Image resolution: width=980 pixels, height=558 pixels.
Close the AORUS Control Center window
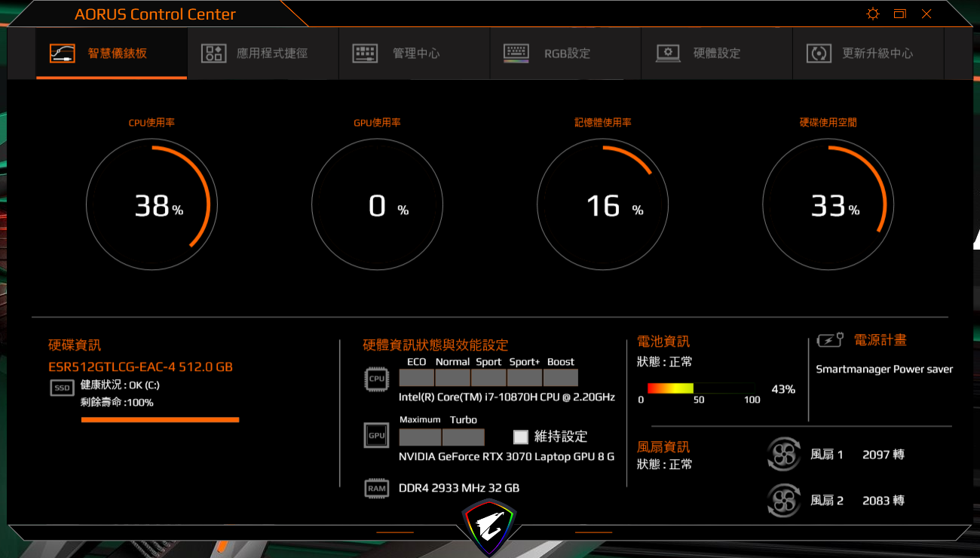pyautogui.click(x=926, y=14)
